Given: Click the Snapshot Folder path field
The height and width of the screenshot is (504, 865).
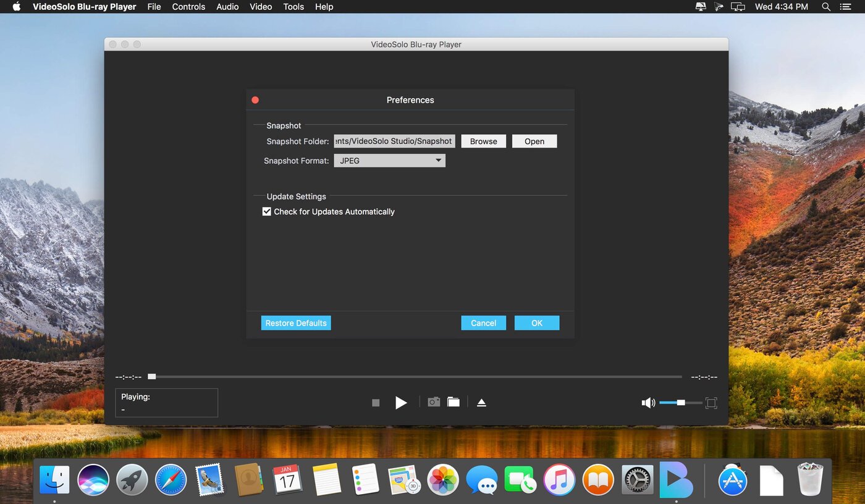Looking at the screenshot, I should coord(394,141).
